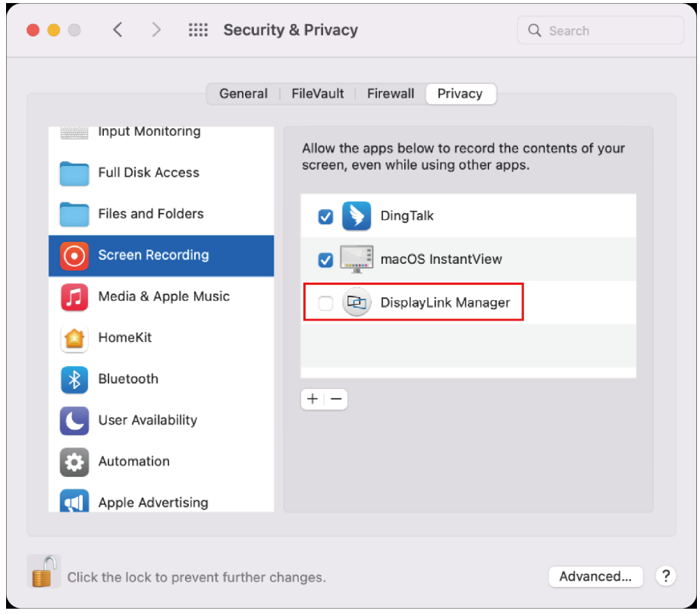Uncheck the DingTalk screen recording checkbox
The image size is (700, 614).
[x=325, y=217]
